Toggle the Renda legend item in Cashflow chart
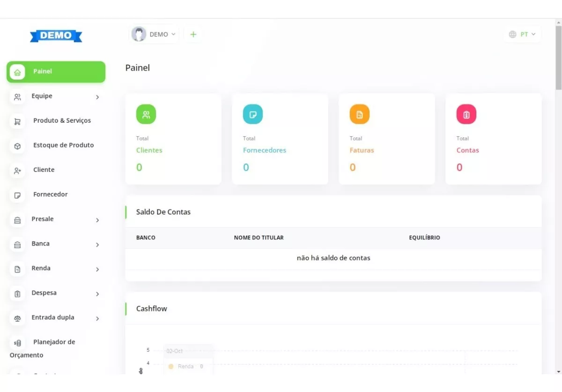Image resolution: width=562 pixels, height=392 pixels. (186, 366)
